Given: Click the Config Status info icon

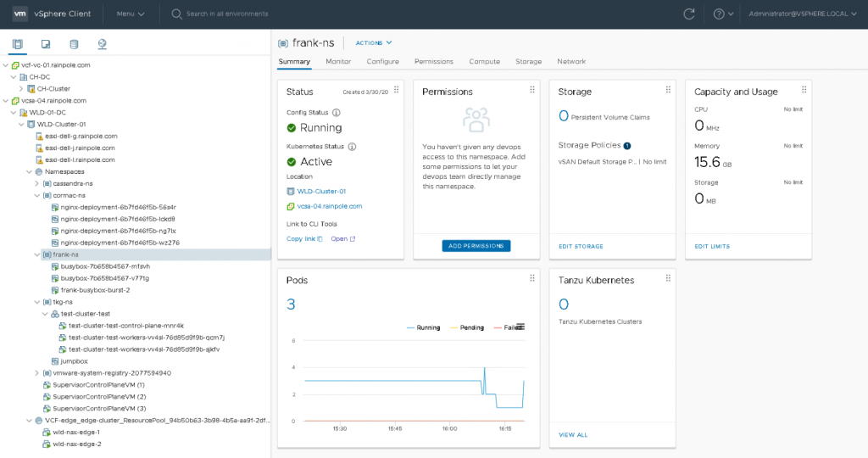Looking at the screenshot, I should tap(337, 112).
